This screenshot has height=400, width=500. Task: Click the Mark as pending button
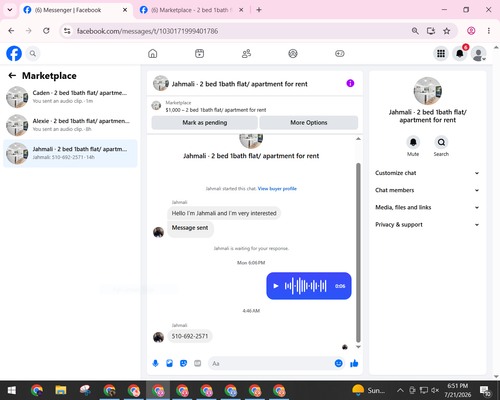coord(204,123)
